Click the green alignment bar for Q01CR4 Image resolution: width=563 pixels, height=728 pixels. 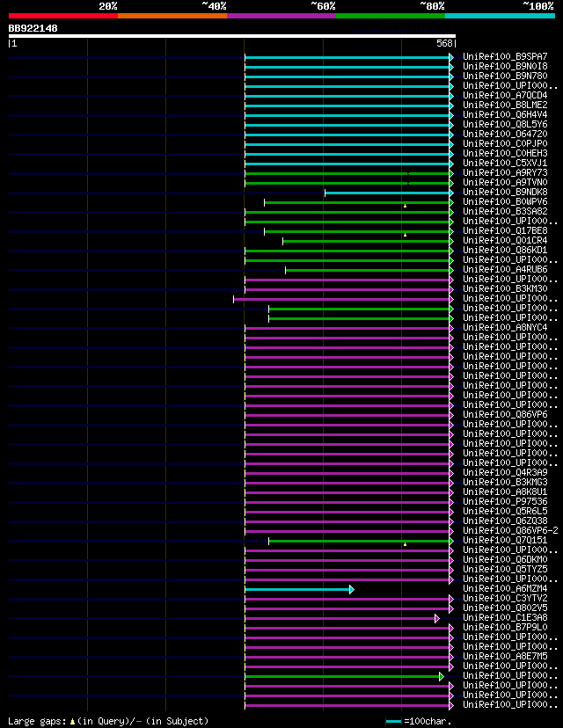[x=366, y=242]
